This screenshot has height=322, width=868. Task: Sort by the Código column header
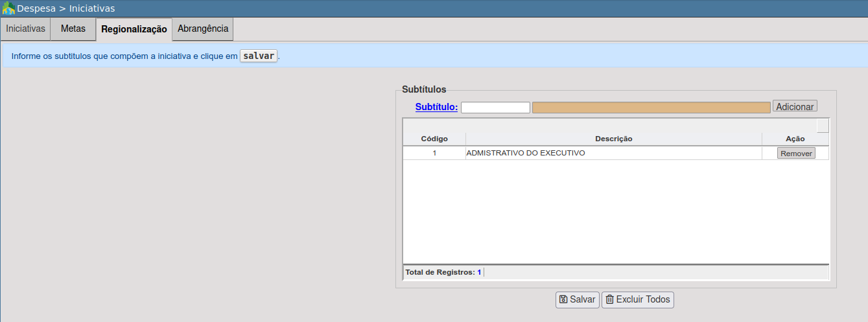point(434,139)
